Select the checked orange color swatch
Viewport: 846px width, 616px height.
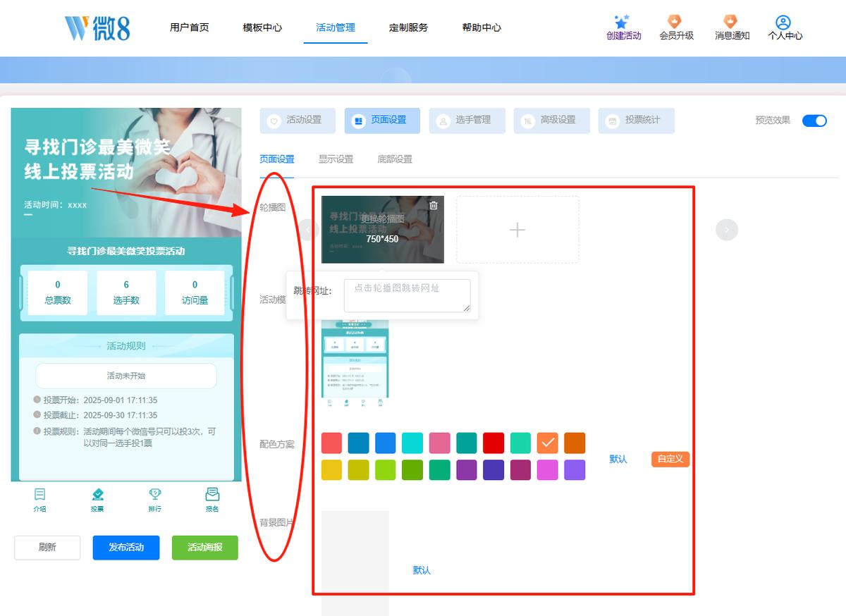pos(548,443)
